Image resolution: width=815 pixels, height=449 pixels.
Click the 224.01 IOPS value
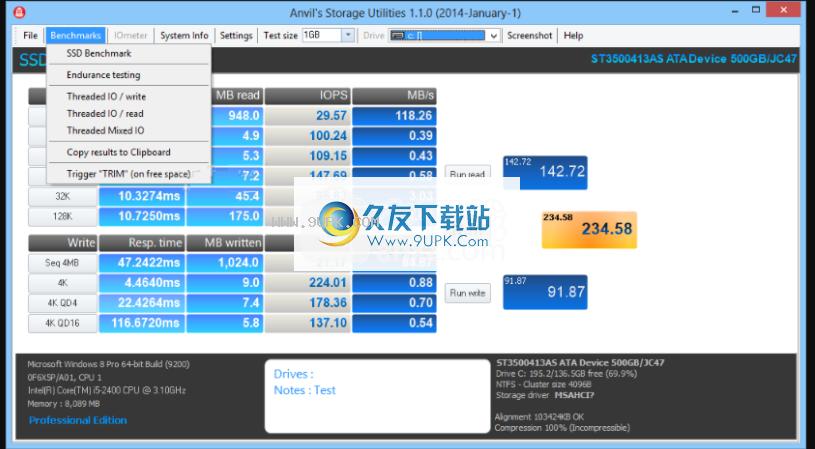[308, 283]
